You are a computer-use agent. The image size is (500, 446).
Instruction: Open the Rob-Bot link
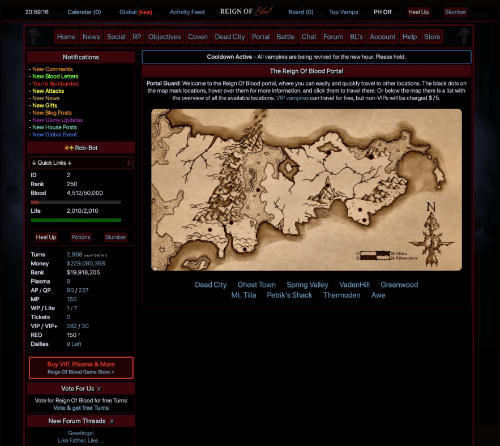click(86, 148)
